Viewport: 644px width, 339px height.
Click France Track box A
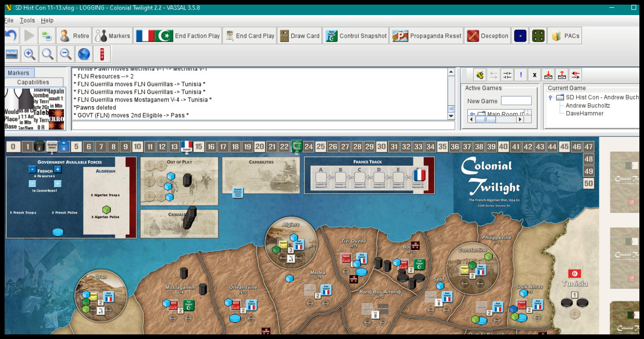(x=321, y=177)
